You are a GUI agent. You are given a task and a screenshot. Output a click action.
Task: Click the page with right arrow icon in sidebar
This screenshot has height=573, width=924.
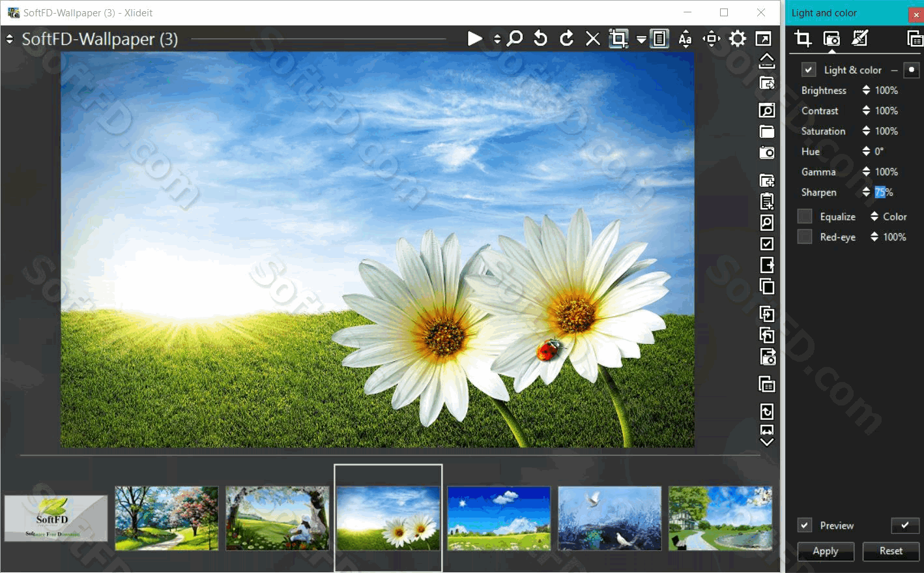click(767, 265)
